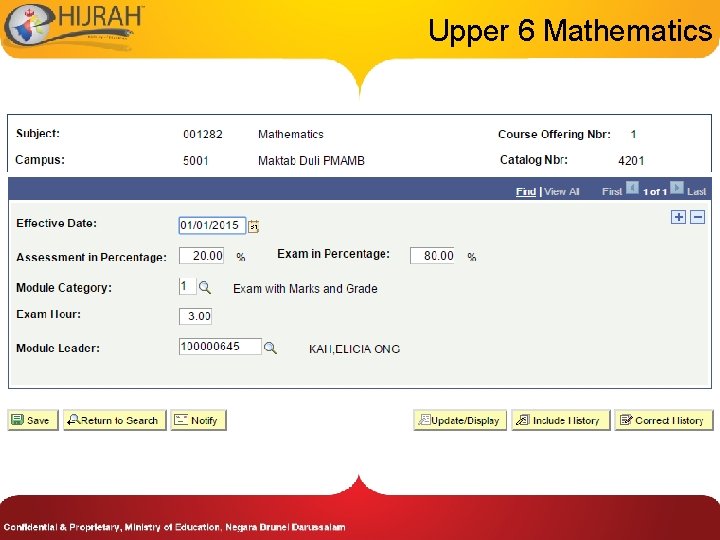
Task: Click the Notify button
Action: point(198,420)
